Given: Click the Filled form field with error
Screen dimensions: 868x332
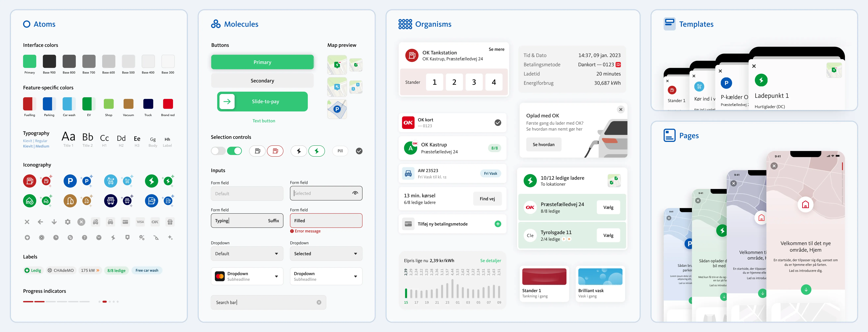Looking at the screenshot, I should [x=326, y=220].
